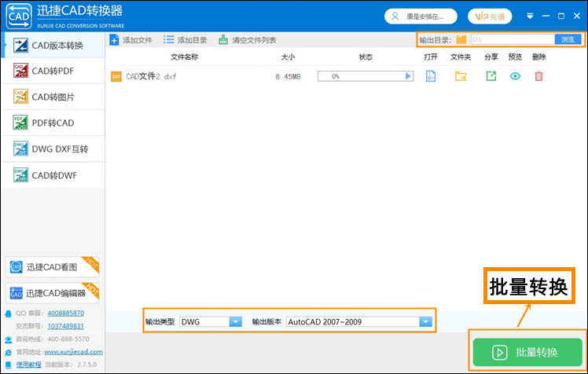Click 添加目录 to add a folder
This screenshot has height=374, width=588.
186,40
